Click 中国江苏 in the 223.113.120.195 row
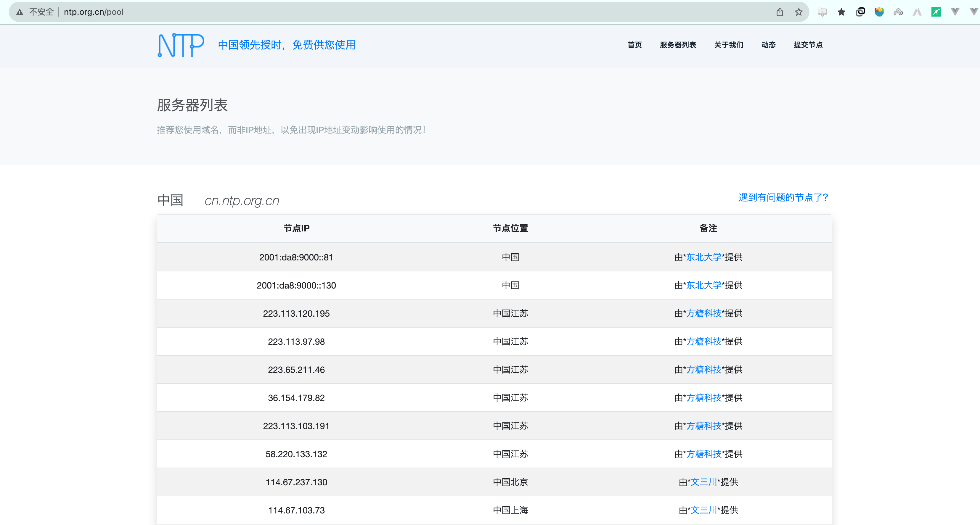980x525 pixels. [510, 313]
